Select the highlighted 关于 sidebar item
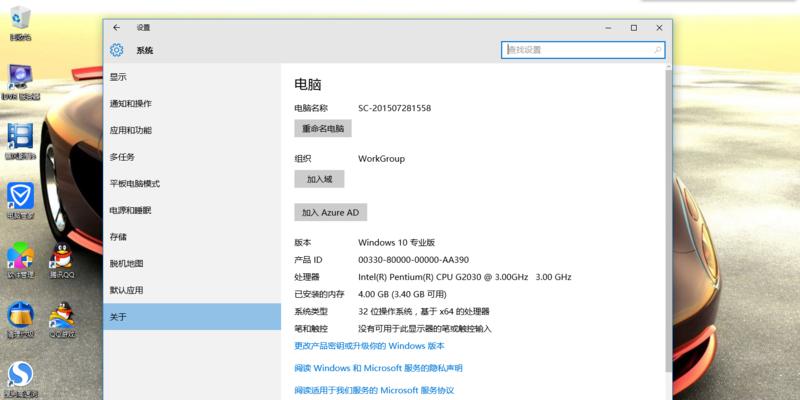 (x=192, y=317)
